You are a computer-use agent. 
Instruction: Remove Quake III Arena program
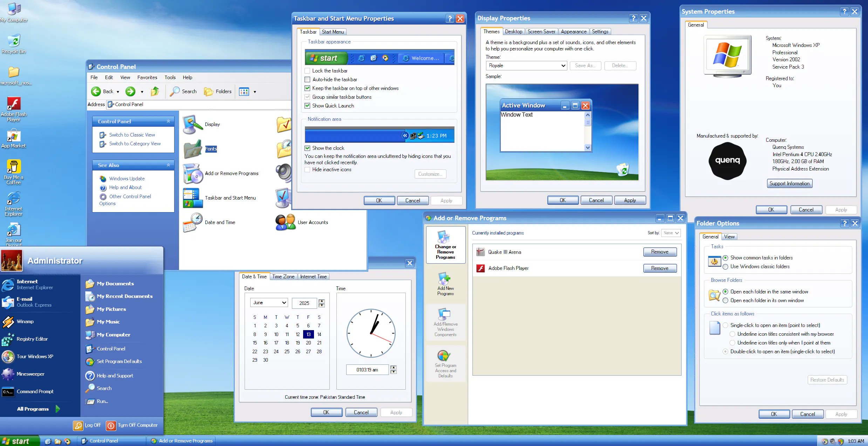660,252
